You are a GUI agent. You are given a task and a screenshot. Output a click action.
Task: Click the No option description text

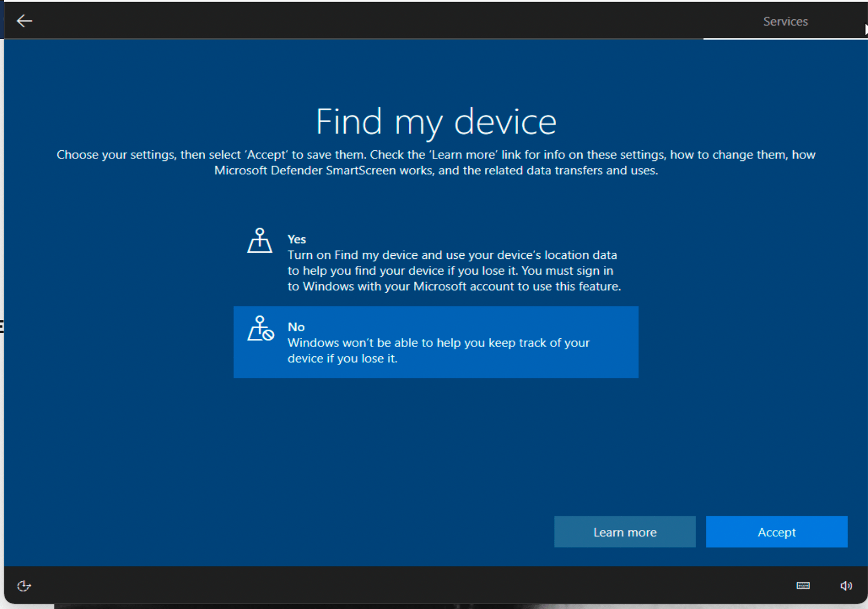[x=438, y=351]
